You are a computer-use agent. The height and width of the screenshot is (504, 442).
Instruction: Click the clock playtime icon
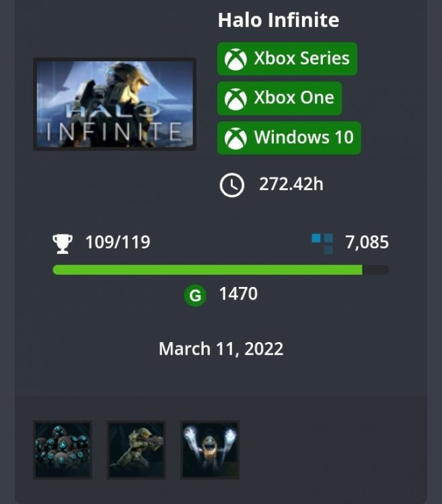pos(232,185)
